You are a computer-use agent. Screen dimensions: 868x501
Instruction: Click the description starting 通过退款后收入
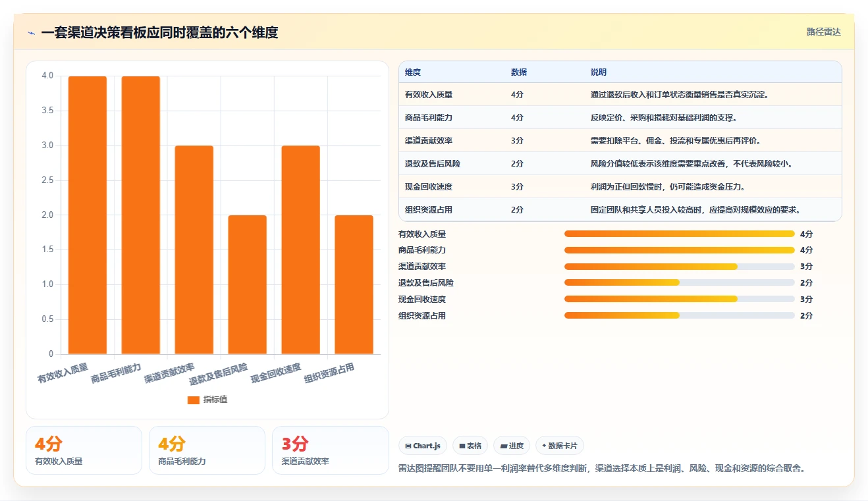680,95
